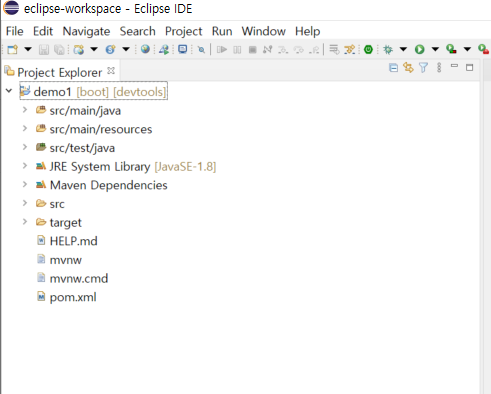Open the Run configurations dropdown arrow

pos(435,49)
